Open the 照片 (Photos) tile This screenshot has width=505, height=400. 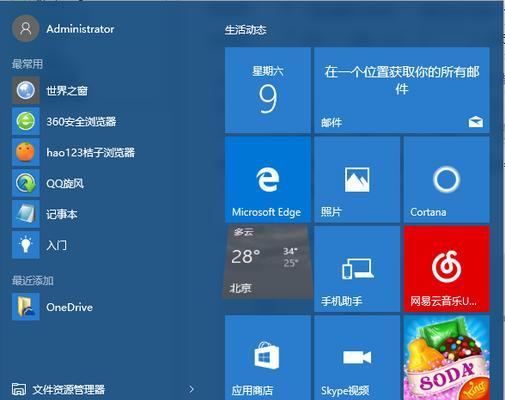pyautogui.click(x=357, y=179)
